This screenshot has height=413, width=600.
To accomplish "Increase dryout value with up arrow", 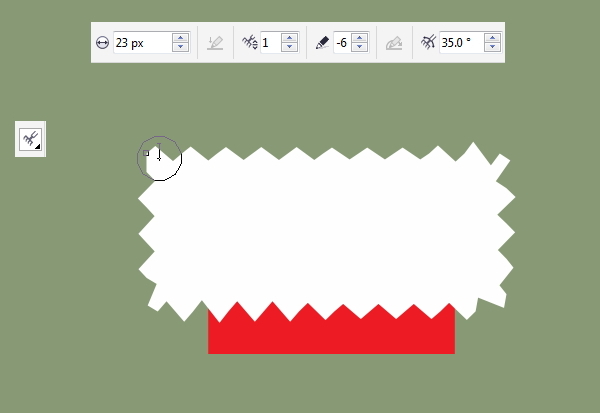I will point(359,38).
